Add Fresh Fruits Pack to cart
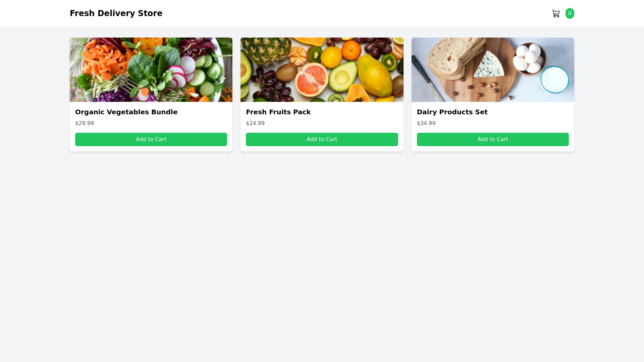The width and height of the screenshot is (644, 362). coord(322,139)
